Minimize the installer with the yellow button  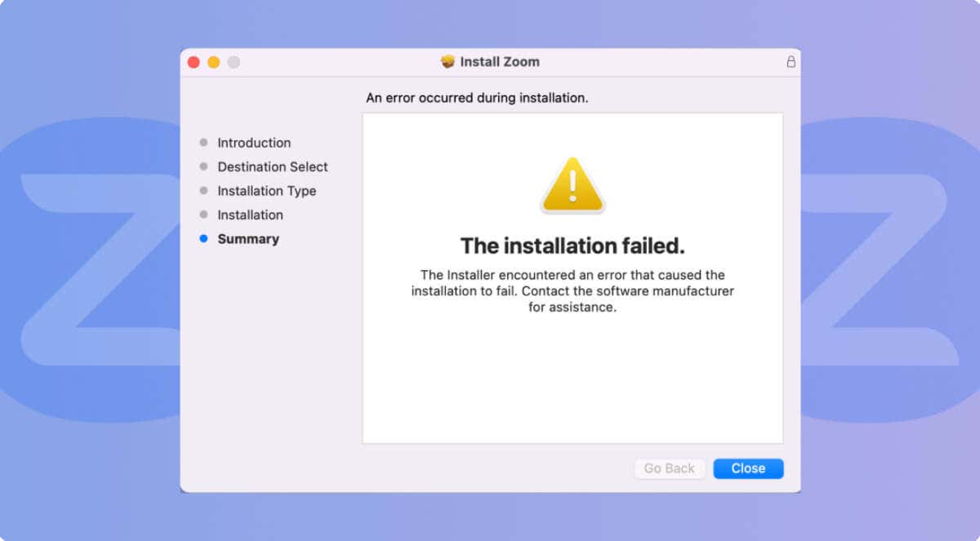(213, 62)
